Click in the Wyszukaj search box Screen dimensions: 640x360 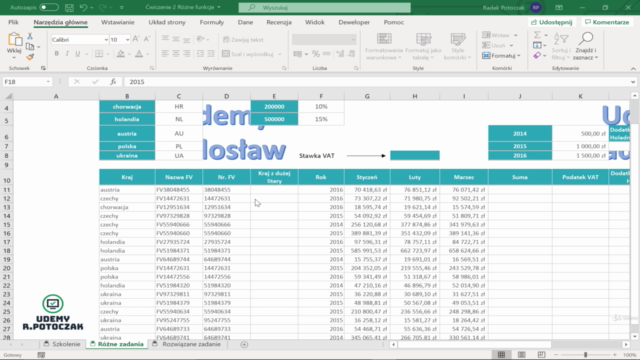(324, 7)
